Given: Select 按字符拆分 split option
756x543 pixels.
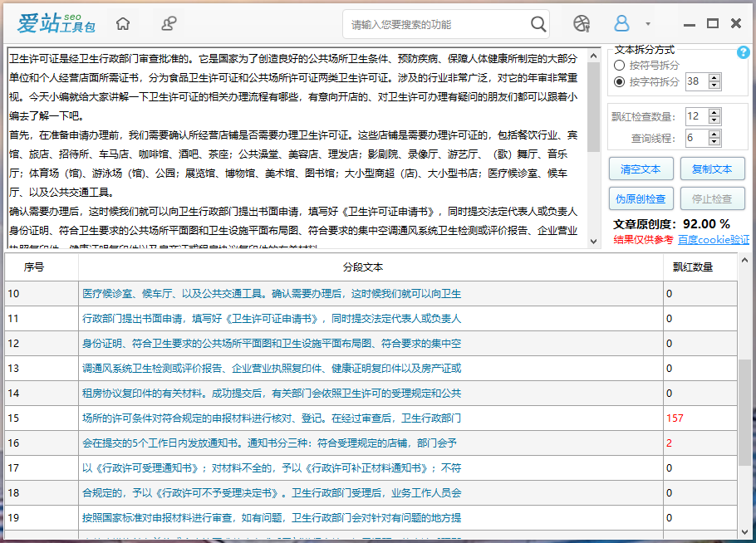Looking at the screenshot, I should click(x=646, y=82).
